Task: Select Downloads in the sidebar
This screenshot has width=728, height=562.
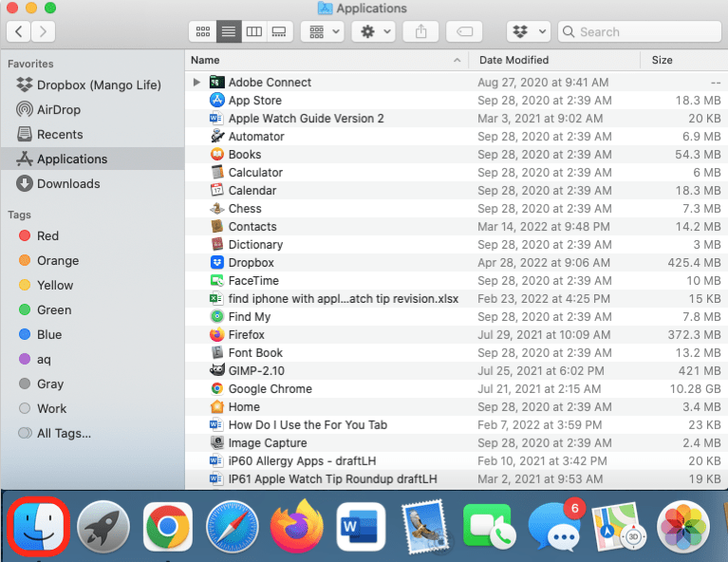Action: pyautogui.click(x=67, y=183)
